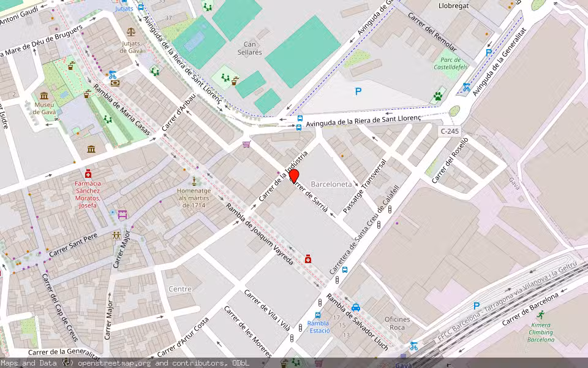The width and height of the screenshot is (588, 368).
Task: Click the bank icon below the bicycle on Maria Casas
Action: [115, 83]
